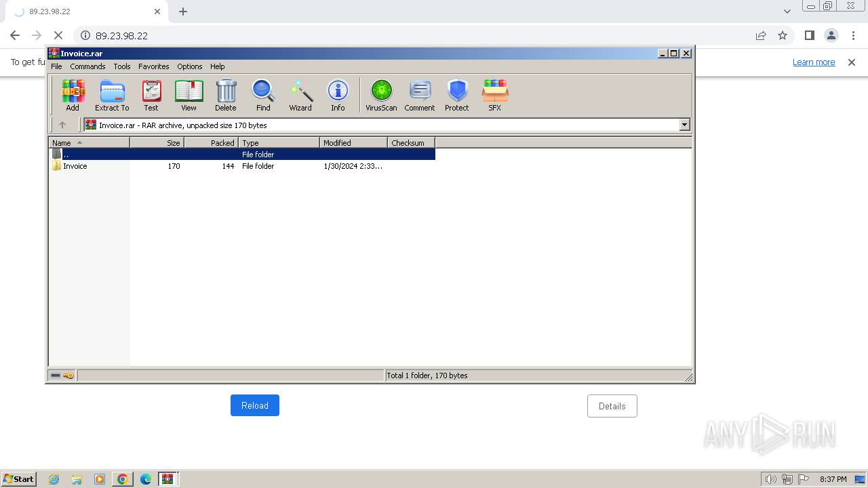Click the key password icon in status bar
The height and width of the screenshot is (488, 868).
pos(69,375)
